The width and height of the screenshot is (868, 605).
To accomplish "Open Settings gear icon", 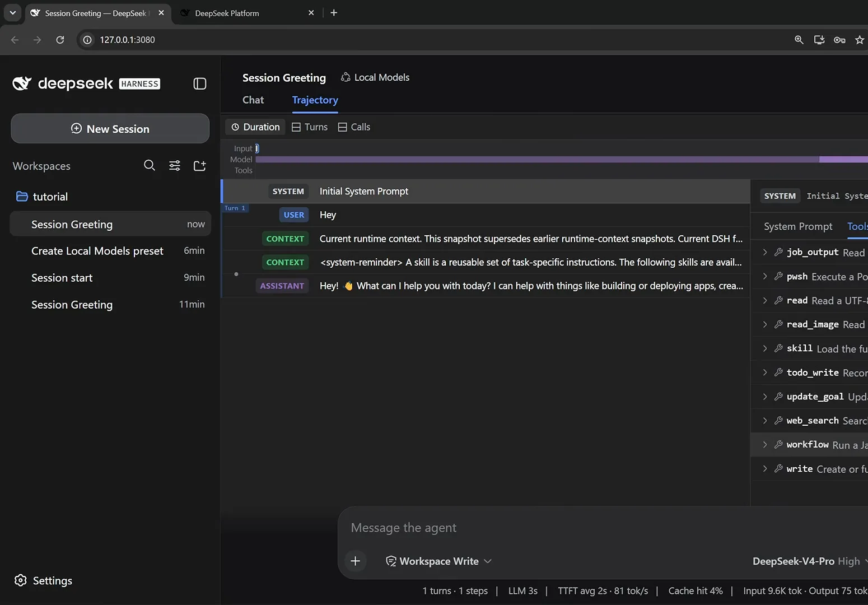I will pyautogui.click(x=21, y=580).
